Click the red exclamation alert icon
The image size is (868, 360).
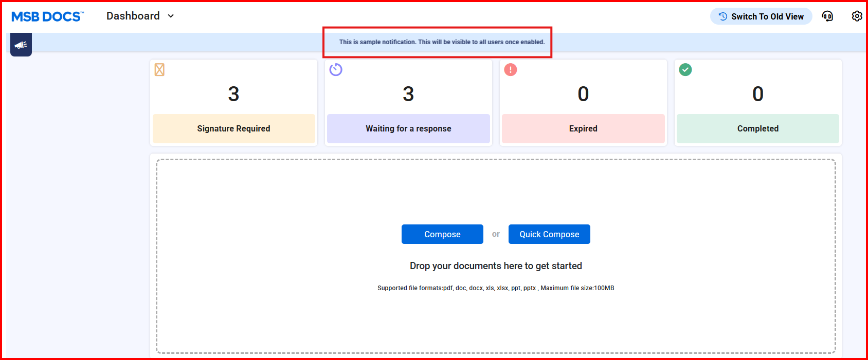pyautogui.click(x=510, y=70)
